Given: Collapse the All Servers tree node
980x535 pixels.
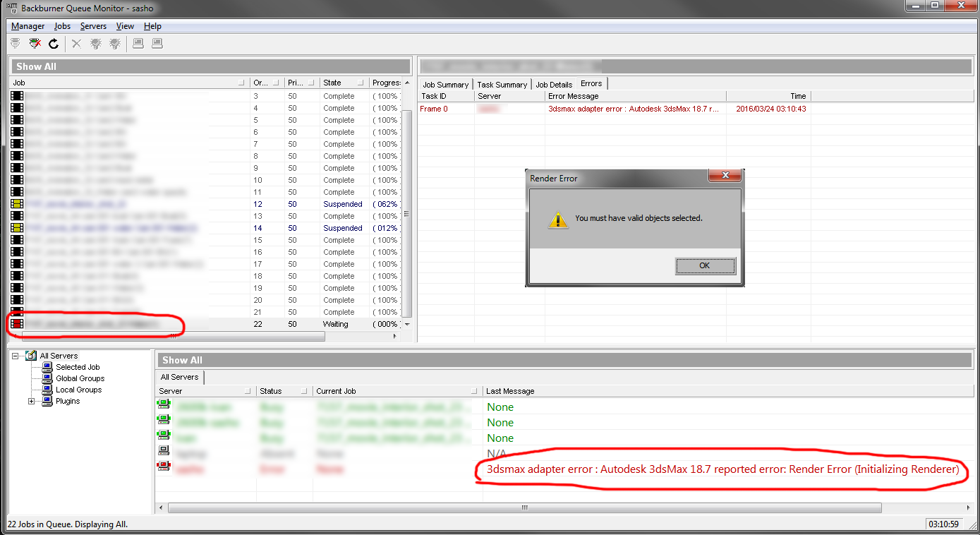Looking at the screenshot, I should (16, 356).
